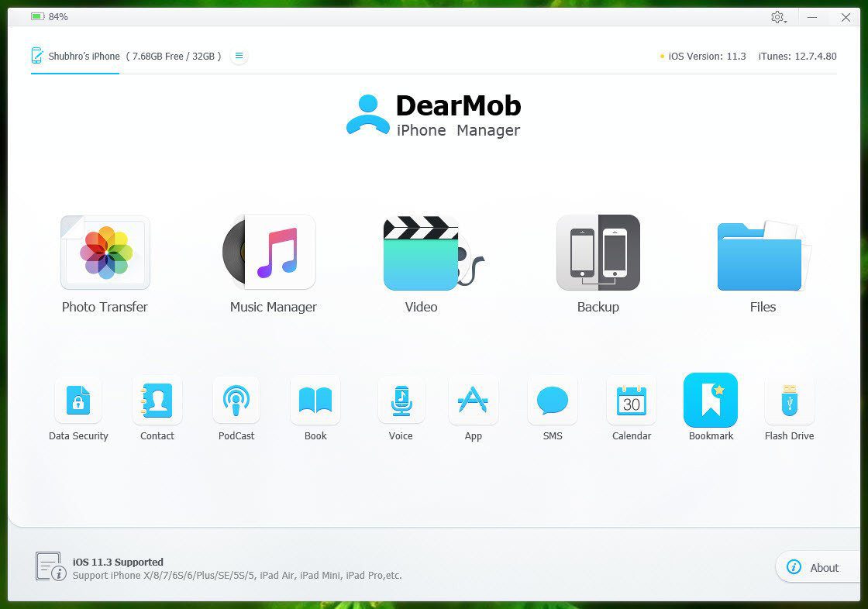Expand the device menu hamburger icon
868x609 pixels.
click(x=239, y=55)
